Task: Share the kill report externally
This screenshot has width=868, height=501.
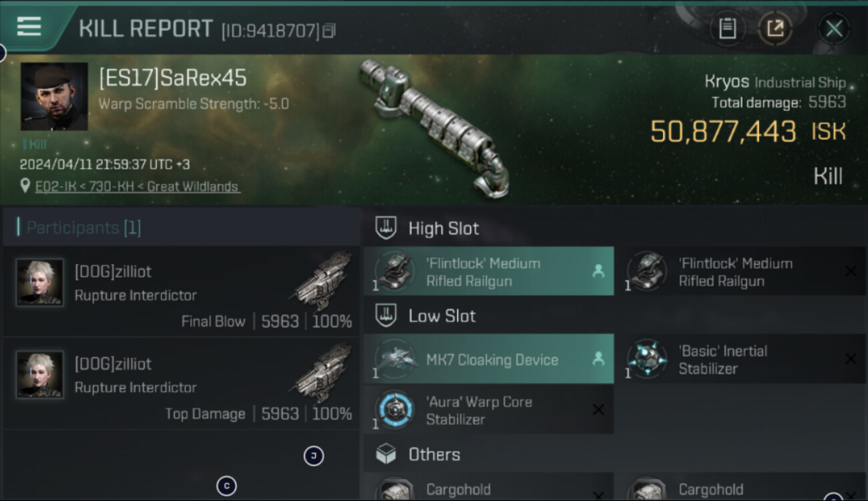Action: pos(775,29)
